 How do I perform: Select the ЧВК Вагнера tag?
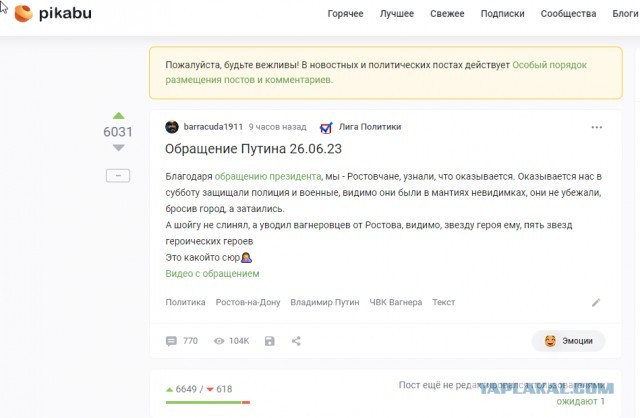click(x=396, y=302)
